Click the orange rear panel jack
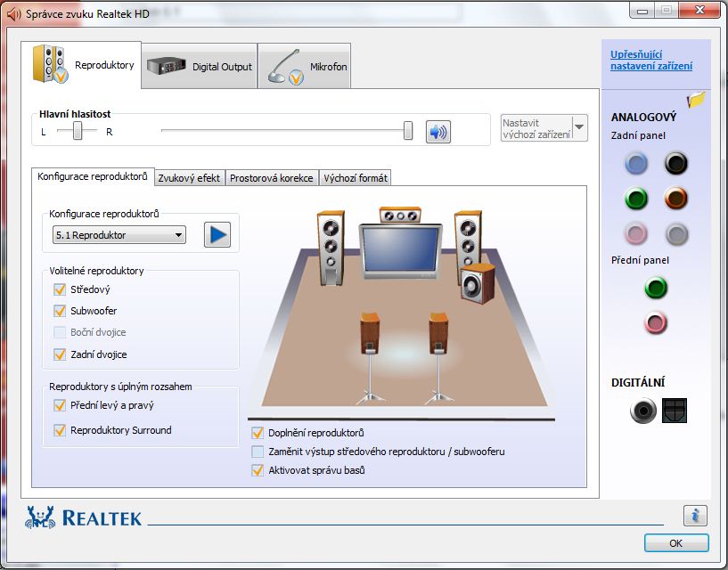The width and height of the screenshot is (728, 570). tap(676, 199)
